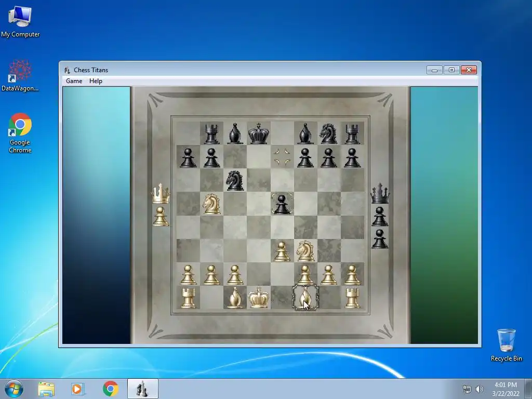
Task: Open Windows Explorer from the taskbar
Action: [x=46, y=389]
